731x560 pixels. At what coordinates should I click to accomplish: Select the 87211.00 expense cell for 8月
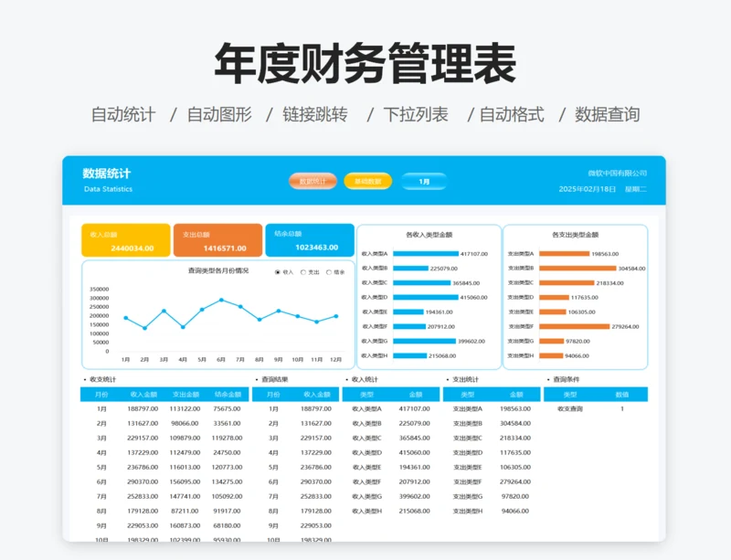185,511
